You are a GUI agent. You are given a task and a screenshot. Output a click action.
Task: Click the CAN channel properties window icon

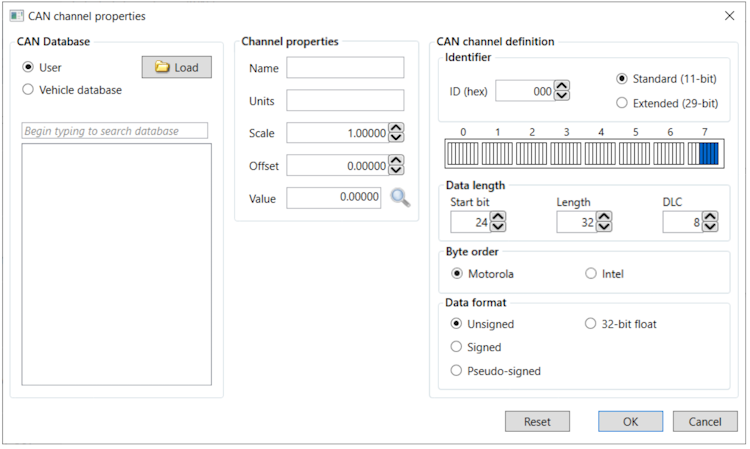pyautogui.click(x=16, y=16)
